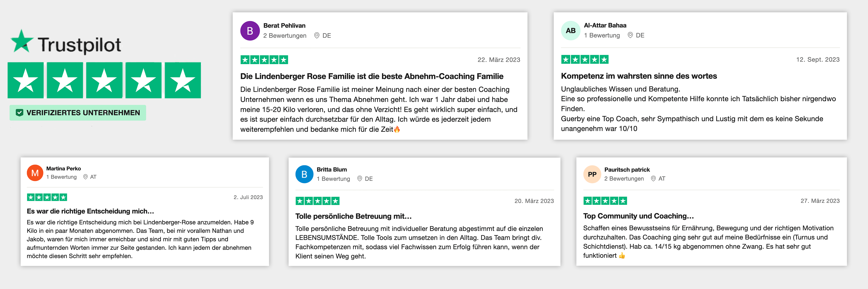The width and height of the screenshot is (868, 289).
Task: Open review titled 'Tolle persönliche Betreuung mit…'
Action: (x=353, y=216)
